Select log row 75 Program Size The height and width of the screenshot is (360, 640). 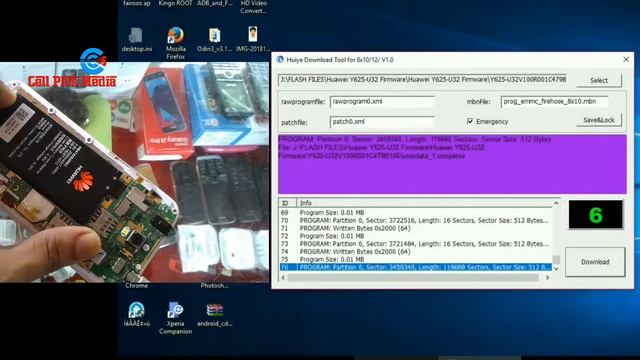tap(416, 259)
